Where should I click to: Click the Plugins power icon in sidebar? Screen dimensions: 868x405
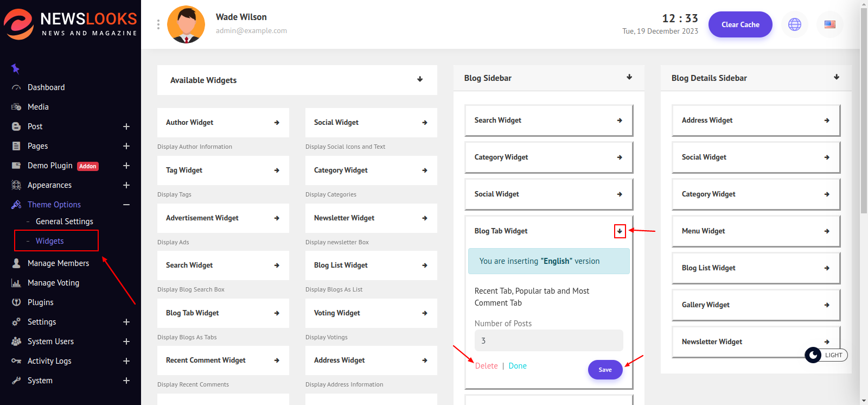16,302
